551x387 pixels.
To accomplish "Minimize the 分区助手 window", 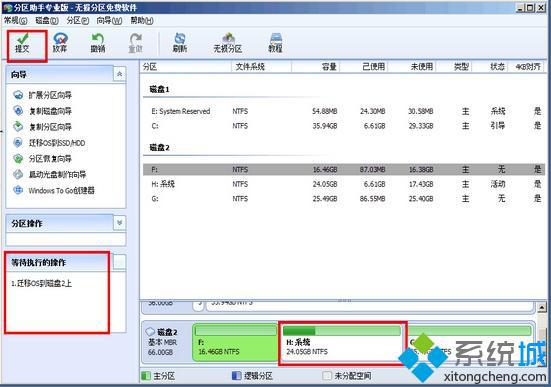I will click(x=520, y=7).
